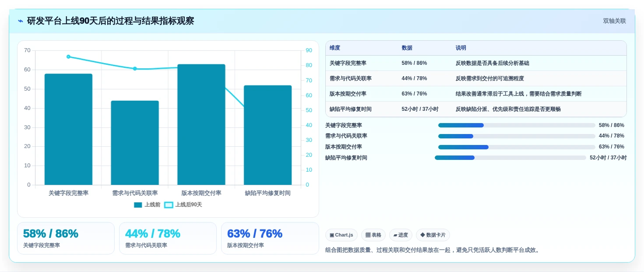Click the 关键字段完整率 bar in chart
This screenshot has height=272, width=644.
click(68, 129)
